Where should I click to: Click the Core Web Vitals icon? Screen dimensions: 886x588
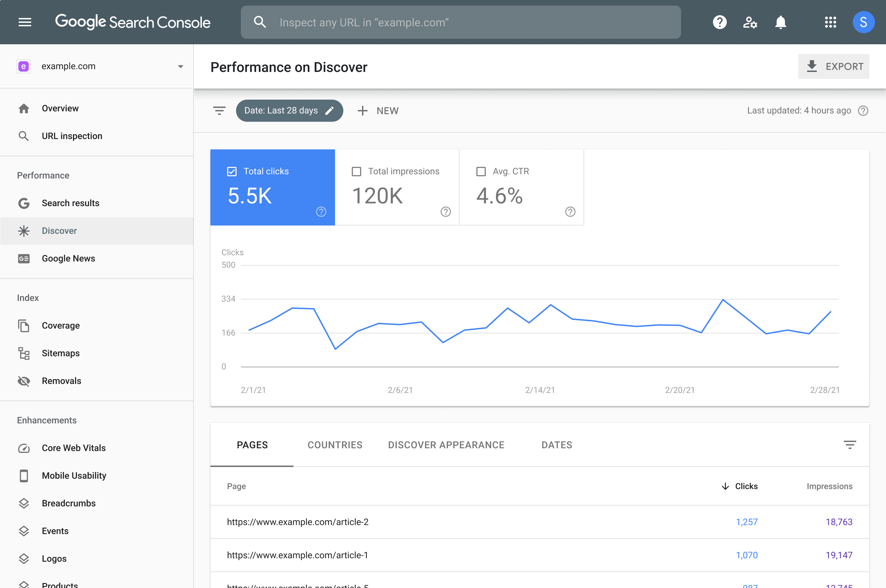pyautogui.click(x=24, y=448)
